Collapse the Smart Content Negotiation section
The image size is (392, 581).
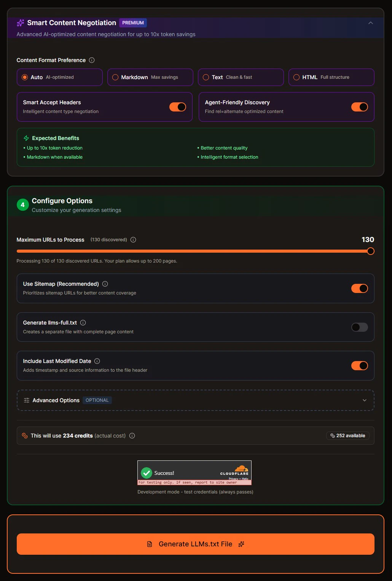click(370, 23)
